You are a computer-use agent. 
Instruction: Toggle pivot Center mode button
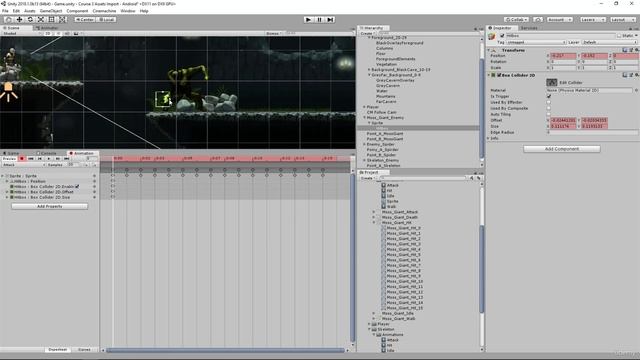(x=85, y=19)
